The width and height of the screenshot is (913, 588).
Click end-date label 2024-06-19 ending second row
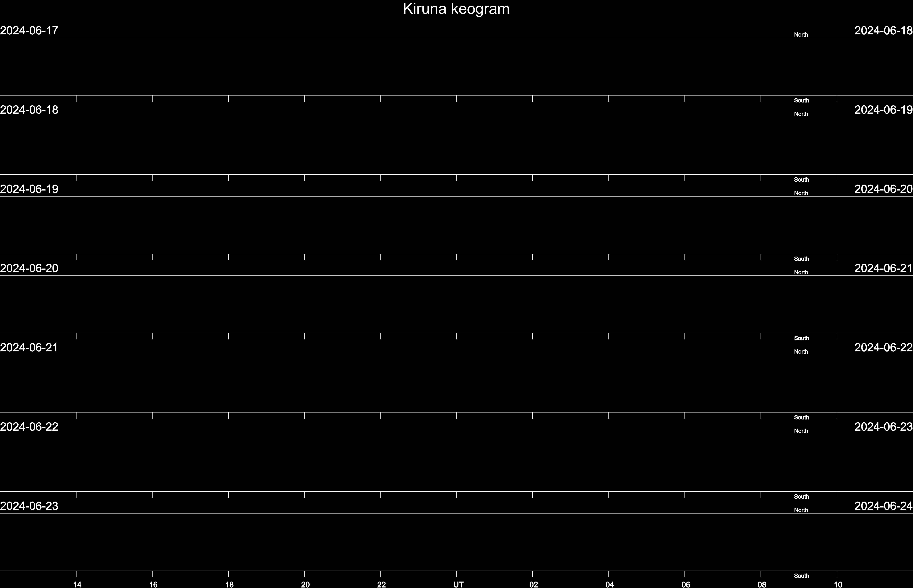pos(884,110)
